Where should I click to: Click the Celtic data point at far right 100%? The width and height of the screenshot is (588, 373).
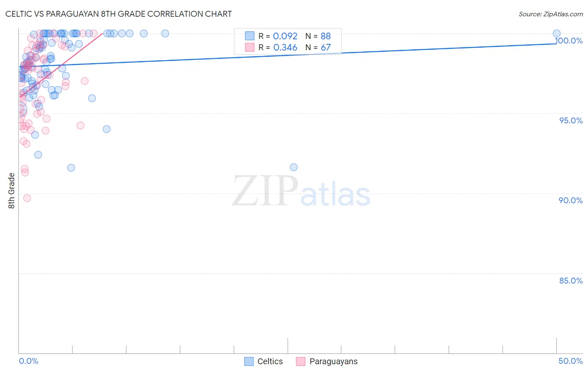(557, 33)
